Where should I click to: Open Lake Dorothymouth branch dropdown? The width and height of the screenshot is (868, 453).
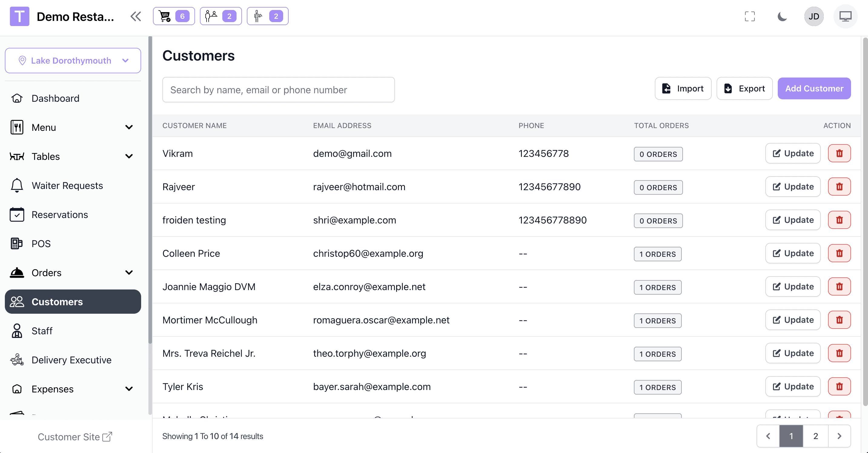(x=73, y=61)
